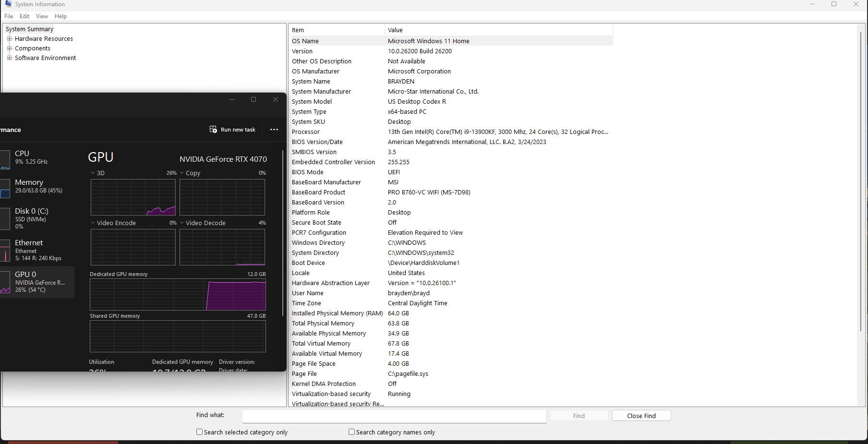Minimize the Task Manager window
Viewport: 868px width, 444px height.
232,99
